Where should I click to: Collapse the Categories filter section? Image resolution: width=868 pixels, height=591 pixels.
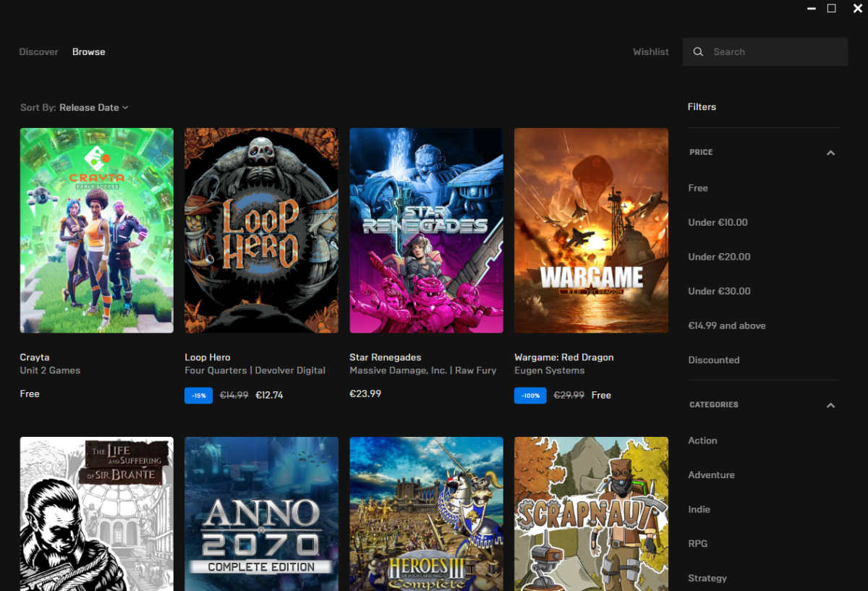pyautogui.click(x=830, y=405)
